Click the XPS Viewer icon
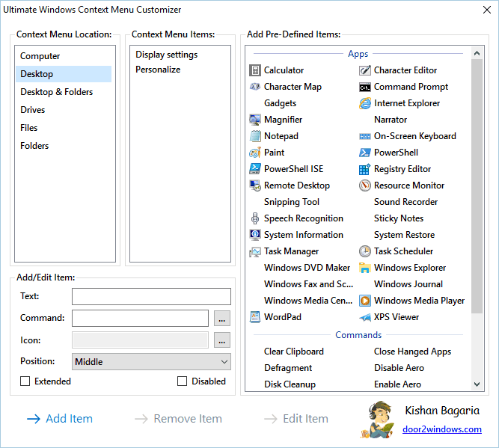 click(364, 318)
